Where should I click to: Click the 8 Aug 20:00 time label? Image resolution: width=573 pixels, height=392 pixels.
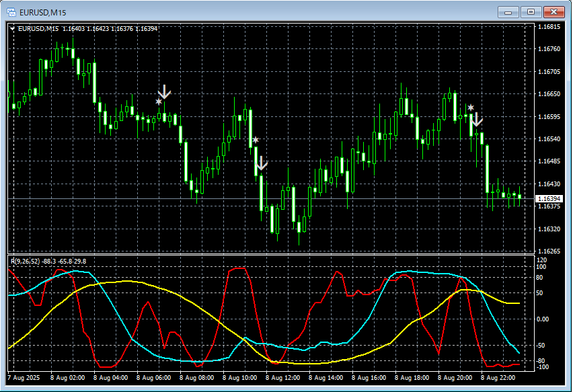point(455,377)
